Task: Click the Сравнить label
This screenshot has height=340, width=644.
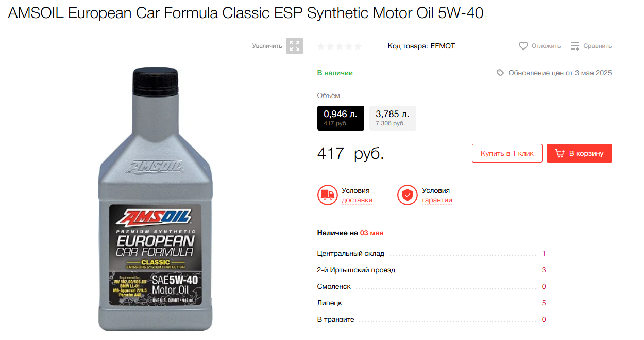Action: (598, 46)
